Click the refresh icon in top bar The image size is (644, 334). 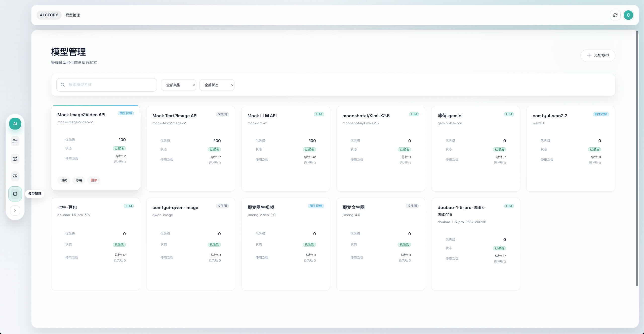pos(615,15)
